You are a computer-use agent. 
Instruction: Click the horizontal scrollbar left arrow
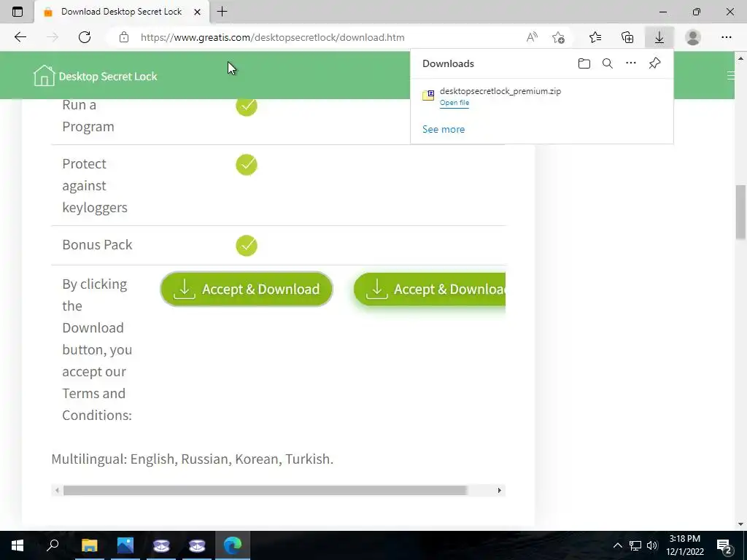[x=57, y=491]
